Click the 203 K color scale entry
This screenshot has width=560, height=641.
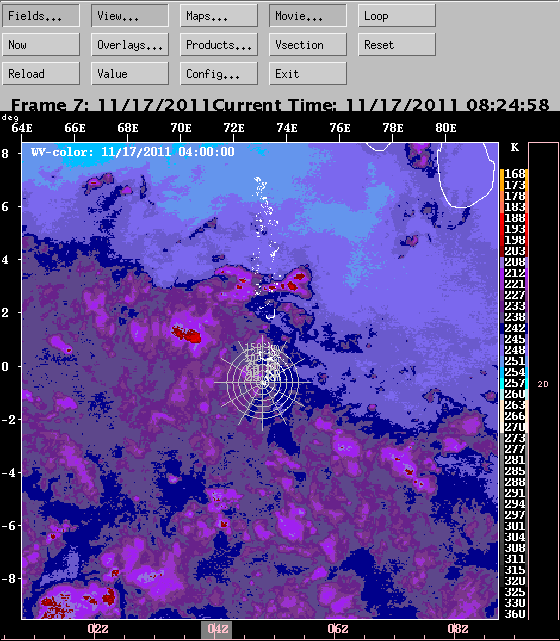(514, 251)
